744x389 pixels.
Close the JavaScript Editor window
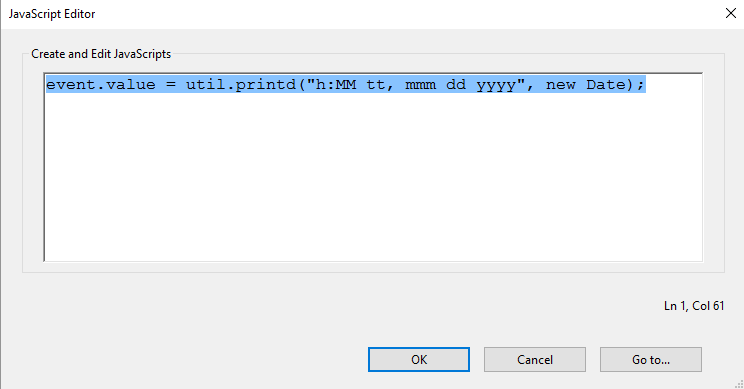(x=731, y=13)
